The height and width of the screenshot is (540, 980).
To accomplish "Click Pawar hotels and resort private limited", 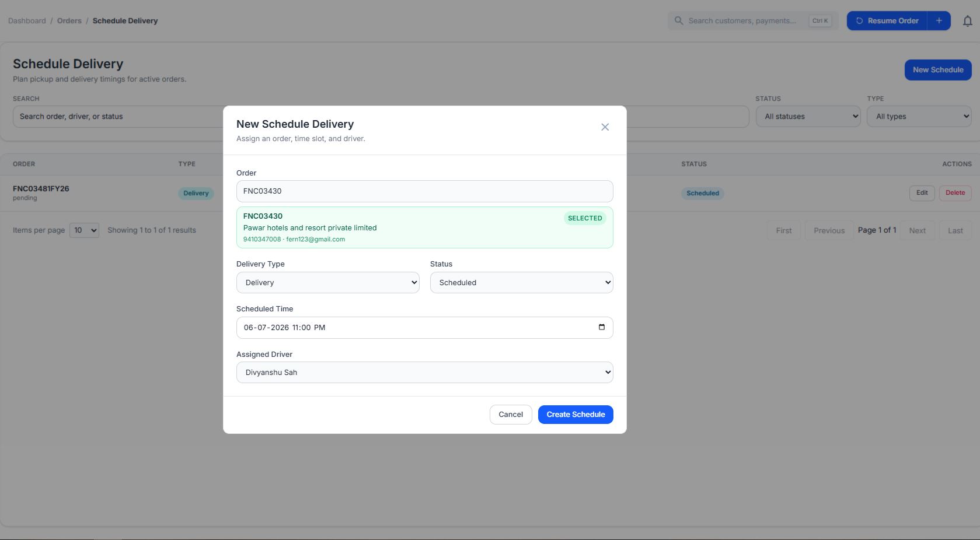I will tap(310, 228).
